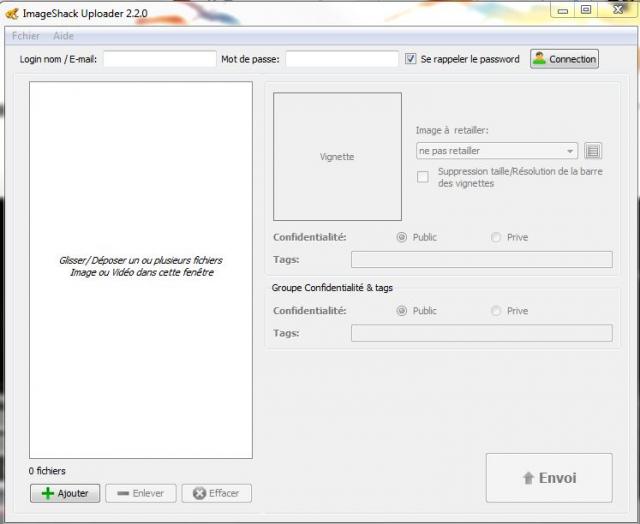
Task: Minimize the ImageShack Uploader window
Action: (563, 10)
